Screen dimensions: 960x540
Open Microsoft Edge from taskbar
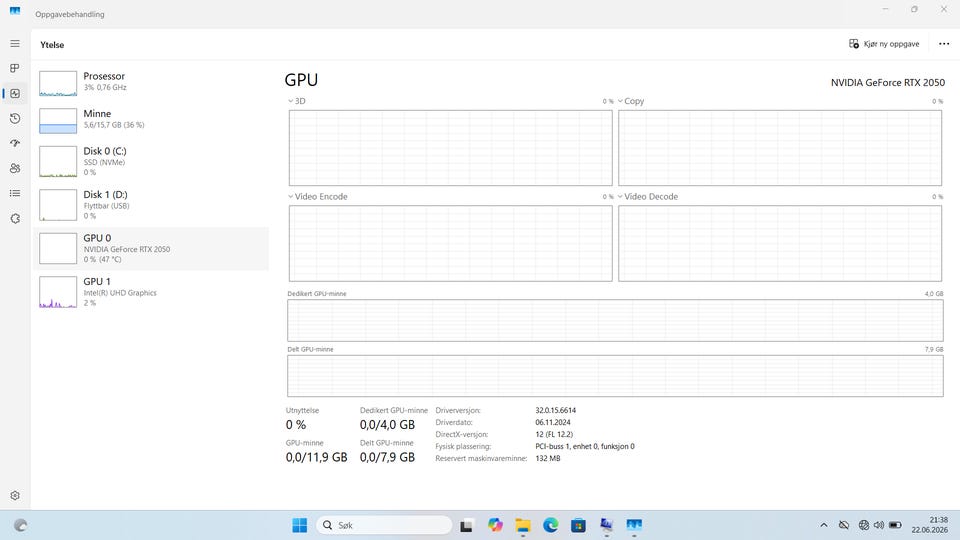pyautogui.click(x=550, y=525)
